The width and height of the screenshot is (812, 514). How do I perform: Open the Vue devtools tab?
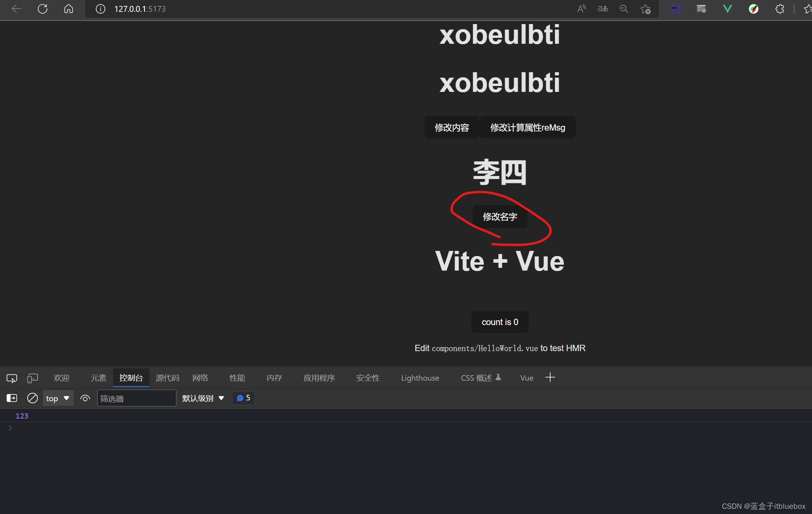pos(526,378)
